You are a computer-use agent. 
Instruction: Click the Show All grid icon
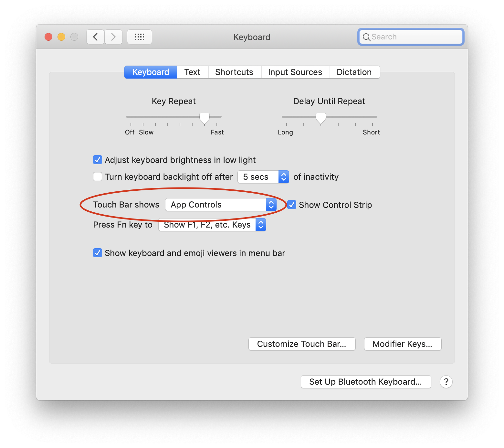tap(139, 37)
